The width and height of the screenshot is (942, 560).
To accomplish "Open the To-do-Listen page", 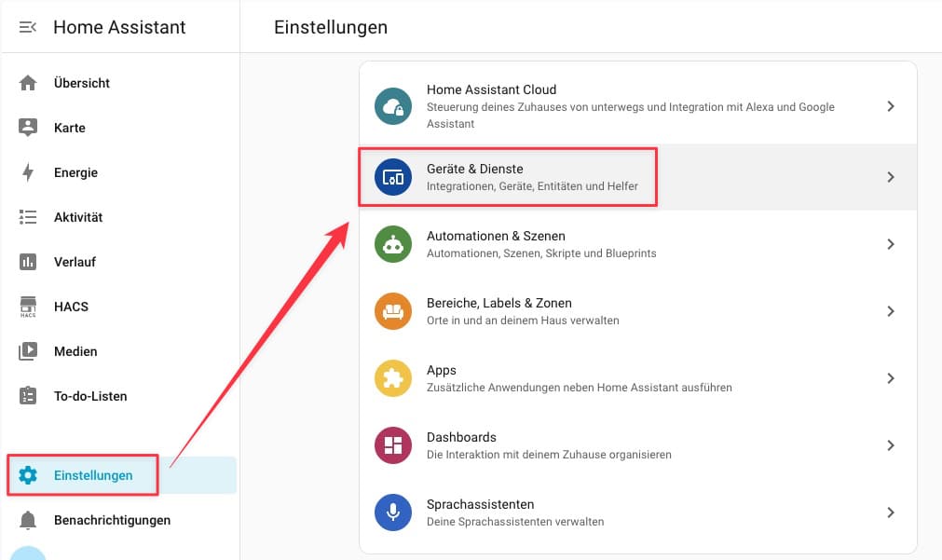I will click(x=90, y=396).
